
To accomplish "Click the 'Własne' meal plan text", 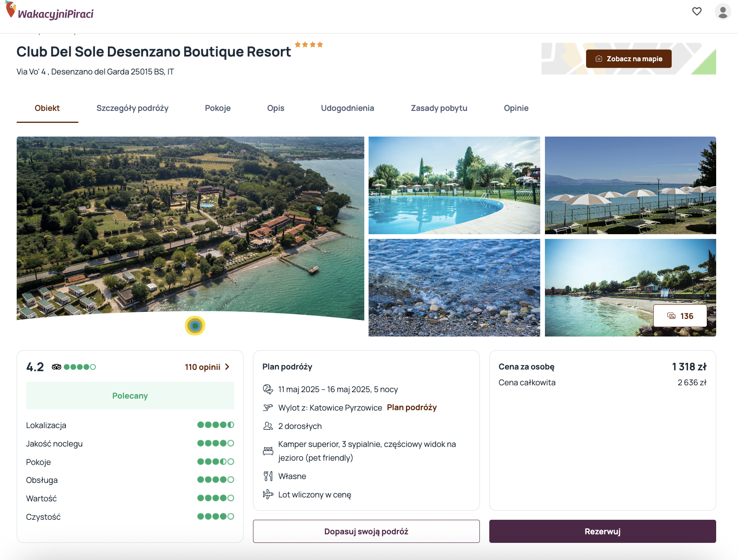I will (292, 476).
